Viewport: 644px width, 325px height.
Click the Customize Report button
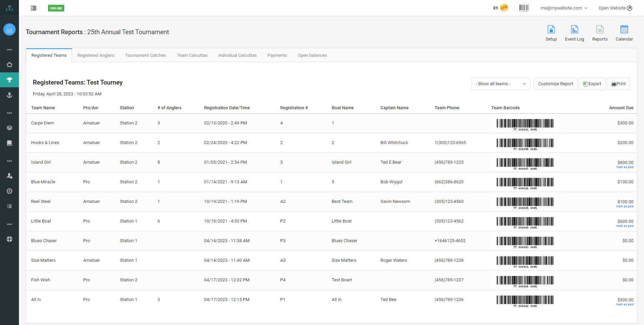click(x=556, y=84)
